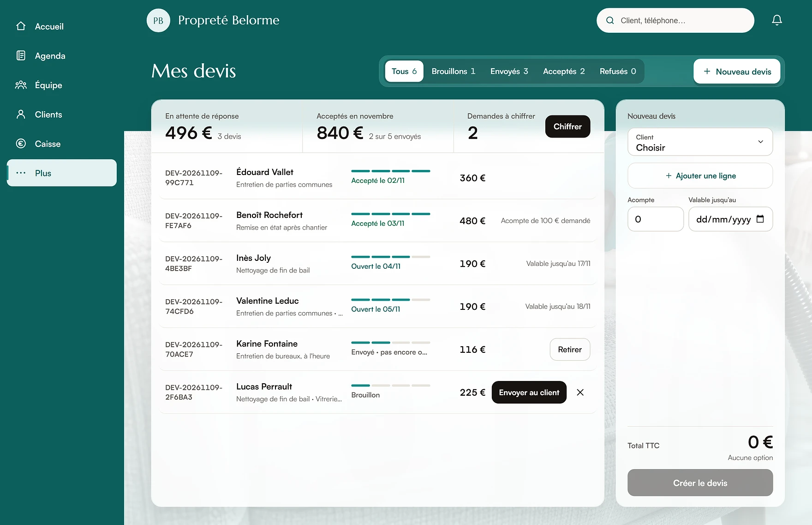
Task: Click the 496 € pending total
Action: (189, 133)
